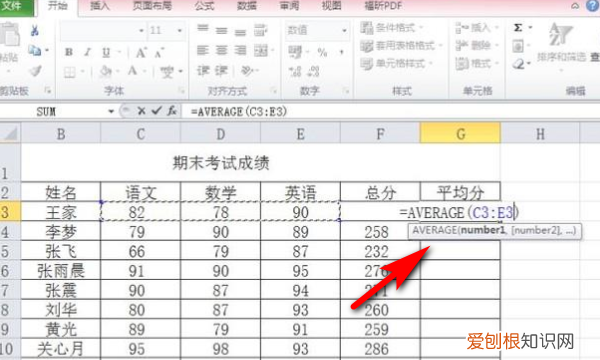Click the Select All corner triangle
The width and height of the screenshot is (600, 360).
click(10, 134)
